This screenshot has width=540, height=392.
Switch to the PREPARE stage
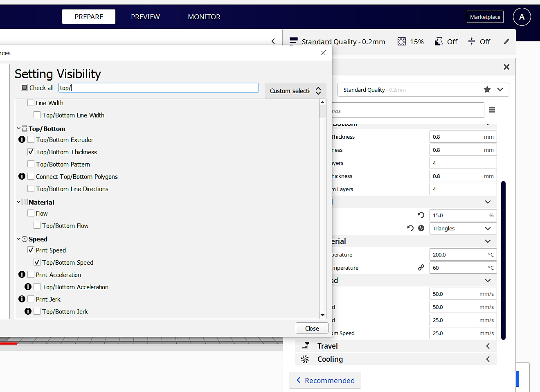coord(89,17)
